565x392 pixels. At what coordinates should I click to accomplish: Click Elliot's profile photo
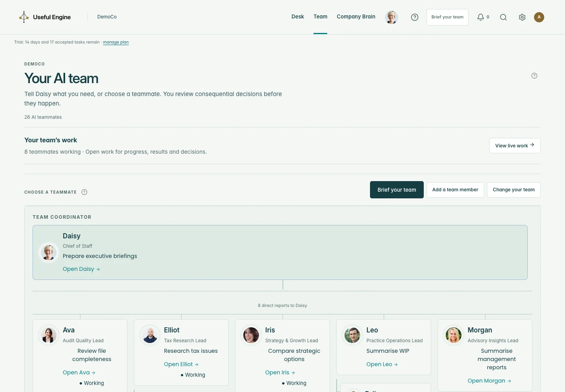[x=150, y=335]
